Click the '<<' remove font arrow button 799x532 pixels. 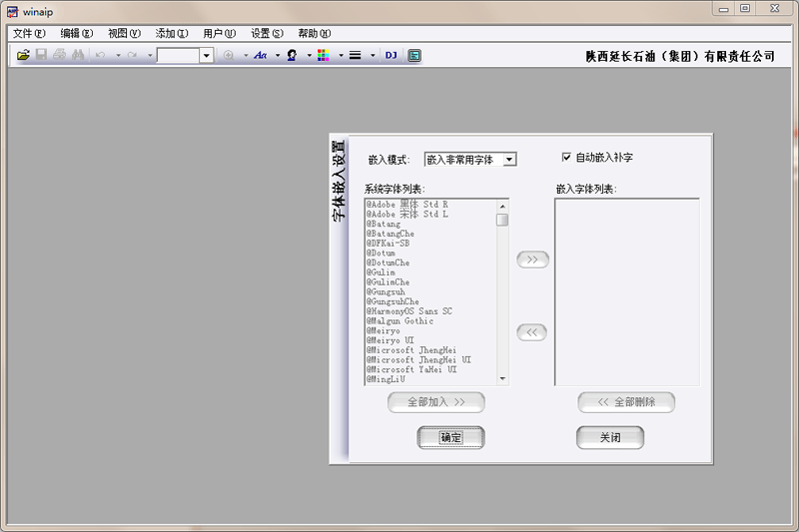(x=532, y=332)
